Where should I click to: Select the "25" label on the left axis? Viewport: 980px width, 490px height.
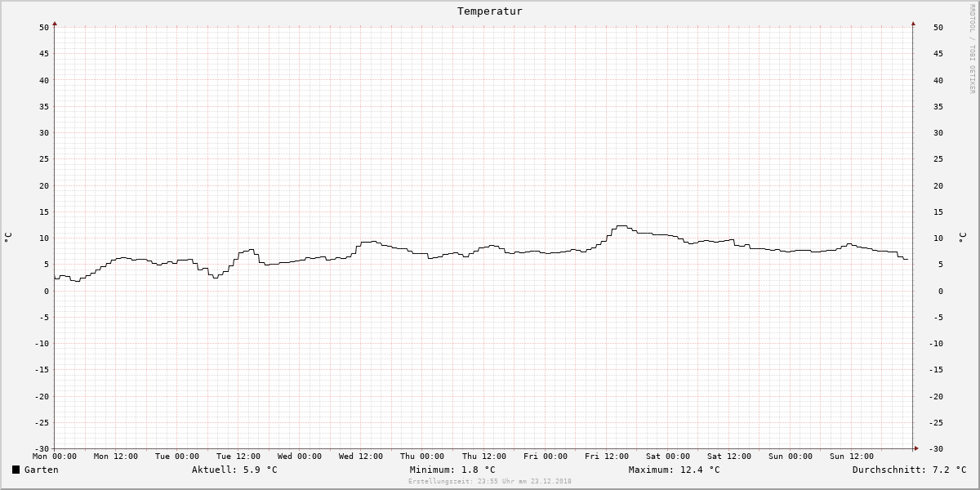45,159
